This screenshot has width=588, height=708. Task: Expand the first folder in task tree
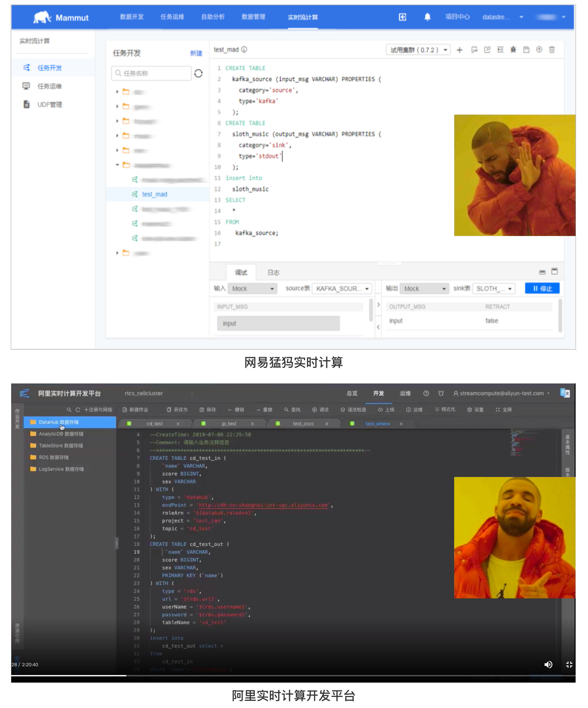tap(117, 92)
